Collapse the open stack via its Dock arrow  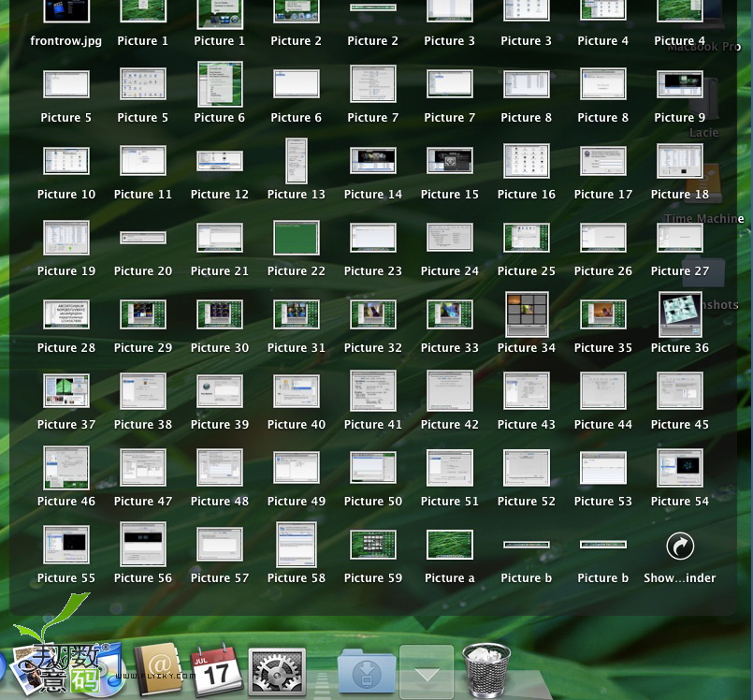(x=427, y=671)
